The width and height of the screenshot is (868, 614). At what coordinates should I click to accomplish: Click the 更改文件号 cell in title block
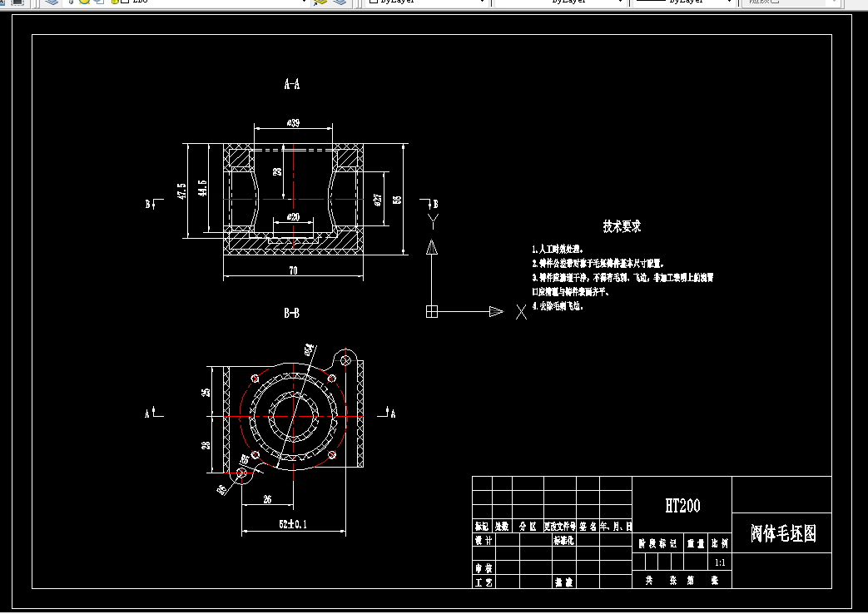point(559,526)
